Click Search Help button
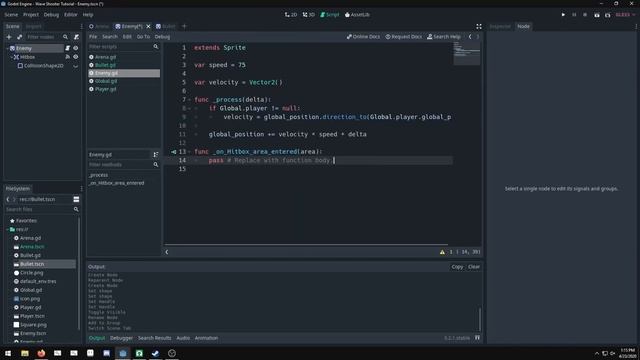The image size is (640, 360). pyautogui.click(x=444, y=37)
